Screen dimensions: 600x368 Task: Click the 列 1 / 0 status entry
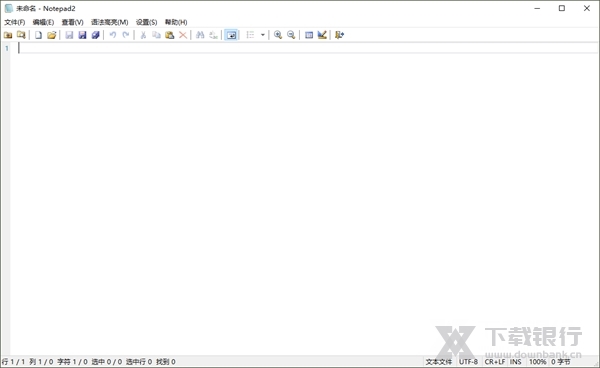(x=41, y=362)
